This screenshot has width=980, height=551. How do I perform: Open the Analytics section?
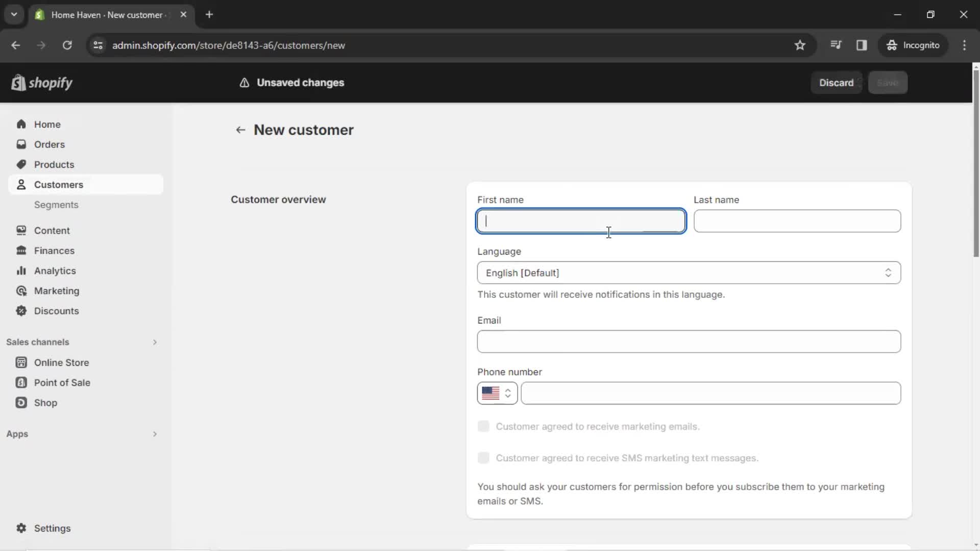coord(55,270)
